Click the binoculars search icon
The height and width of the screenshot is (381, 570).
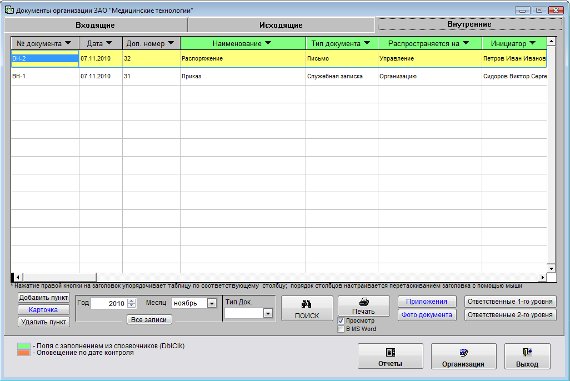coord(306,304)
